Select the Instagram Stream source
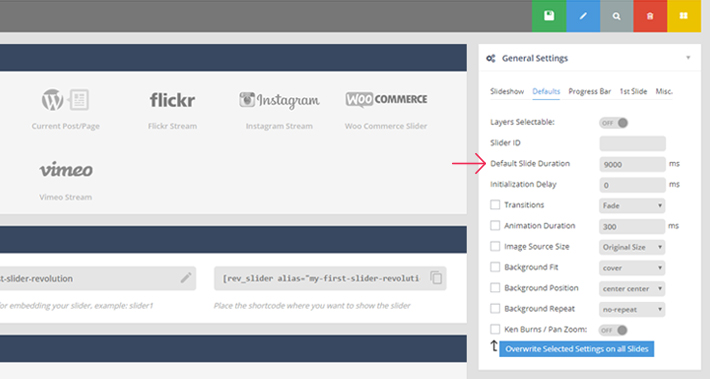The image size is (710, 379). [x=279, y=109]
